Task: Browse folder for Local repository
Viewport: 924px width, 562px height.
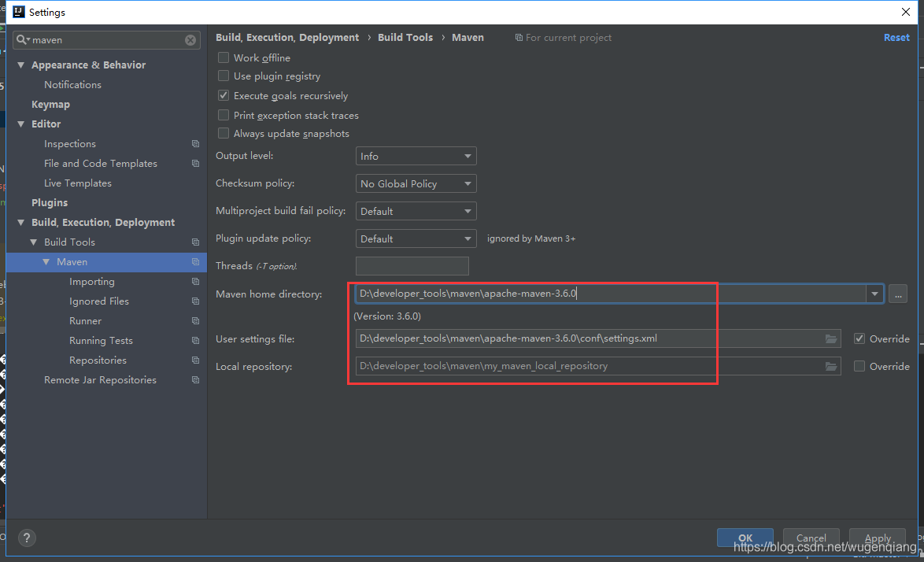Action: pos(831,367)
